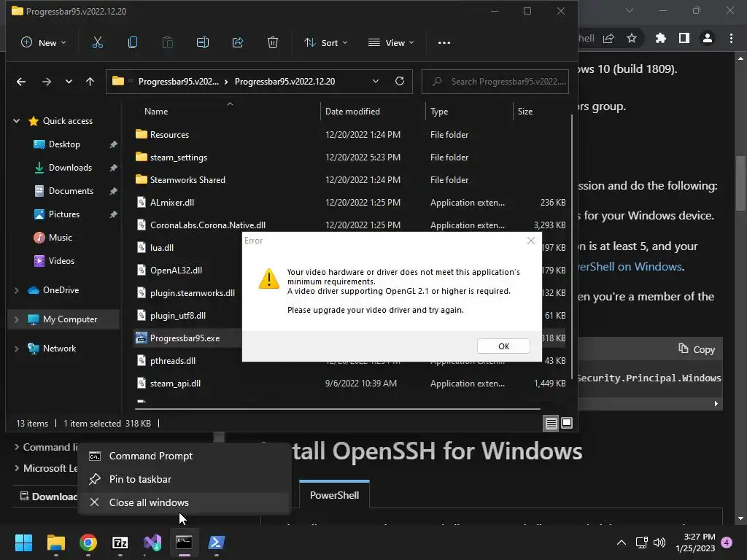Close the Error dialog with X
The height and width of the screenshot is (560, 747).
pos(531,241)
